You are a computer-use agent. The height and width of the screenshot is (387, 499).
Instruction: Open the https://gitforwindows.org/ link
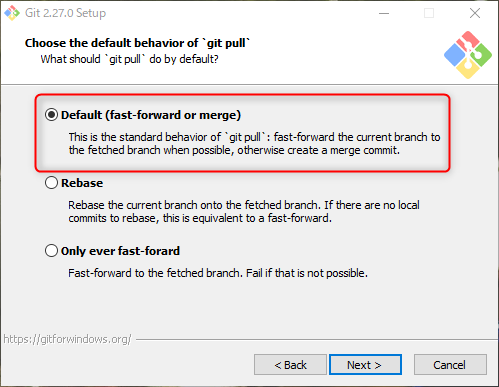67,339
